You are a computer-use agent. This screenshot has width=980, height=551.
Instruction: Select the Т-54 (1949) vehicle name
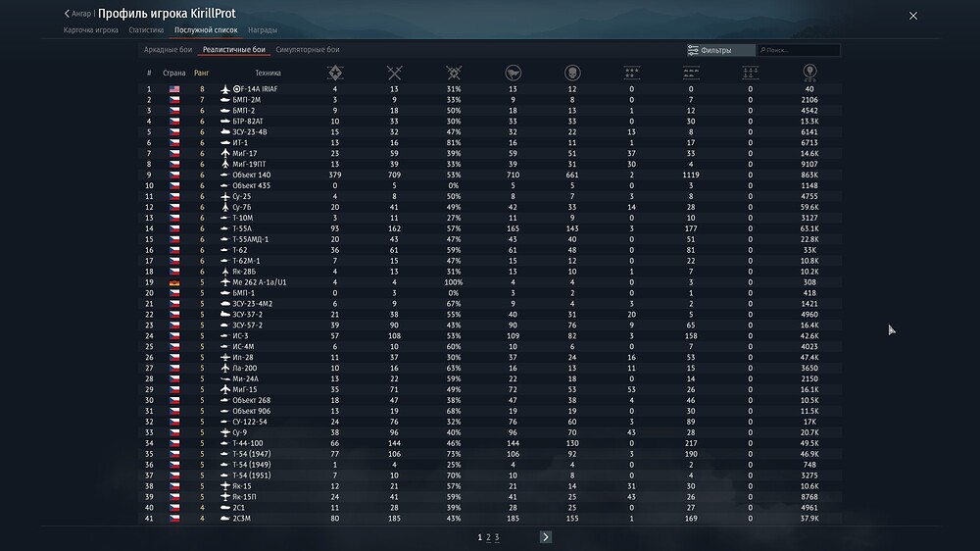pyautogui.click(x=251, y=465)
